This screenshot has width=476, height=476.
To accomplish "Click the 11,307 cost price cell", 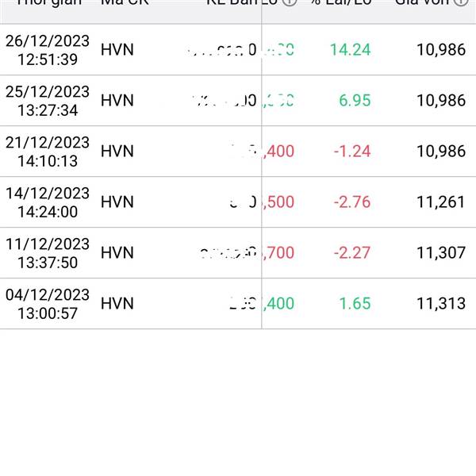I will [x=441, y=252].
